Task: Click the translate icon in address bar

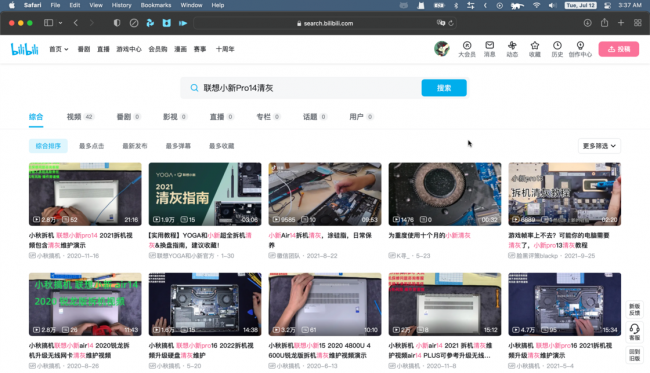Action: (x=441, y=23)
